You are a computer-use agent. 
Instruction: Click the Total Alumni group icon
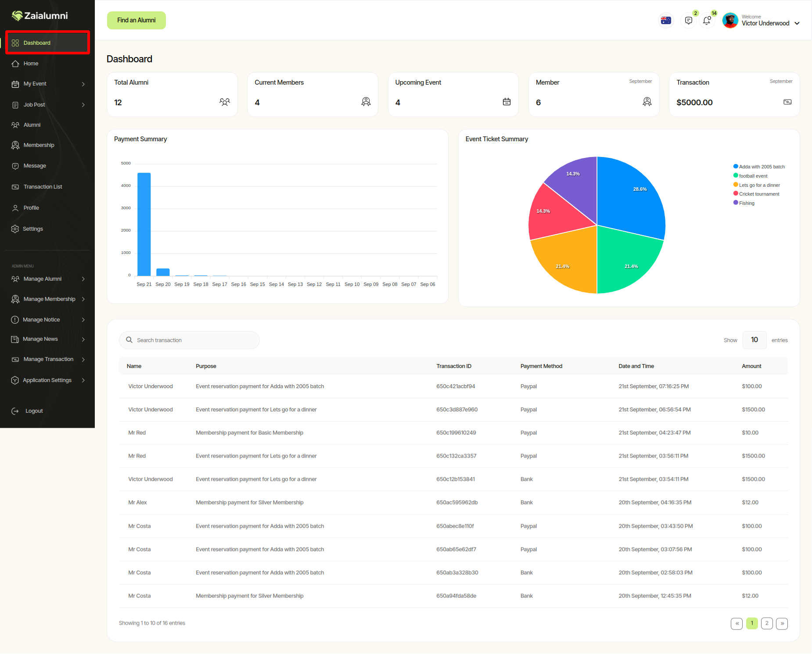pos(225,102)
